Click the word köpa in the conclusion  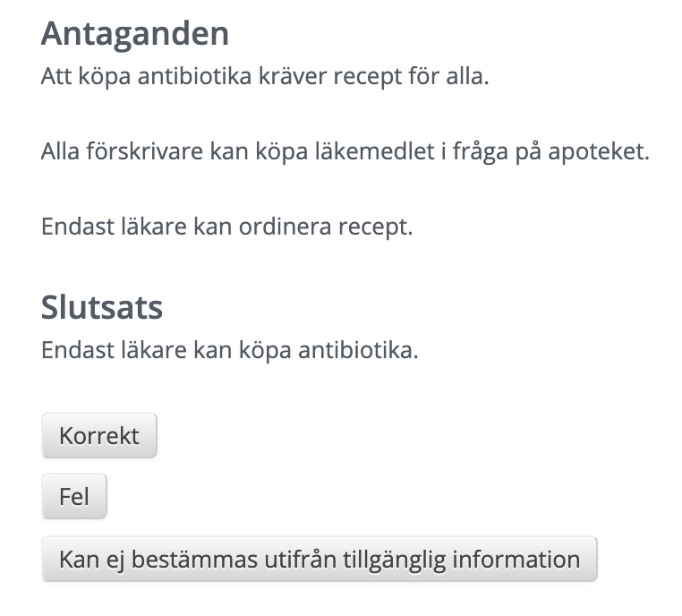265,351
